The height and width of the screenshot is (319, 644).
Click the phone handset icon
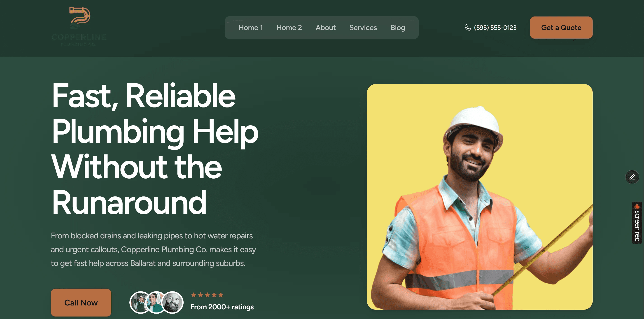(x=467, y=28)
